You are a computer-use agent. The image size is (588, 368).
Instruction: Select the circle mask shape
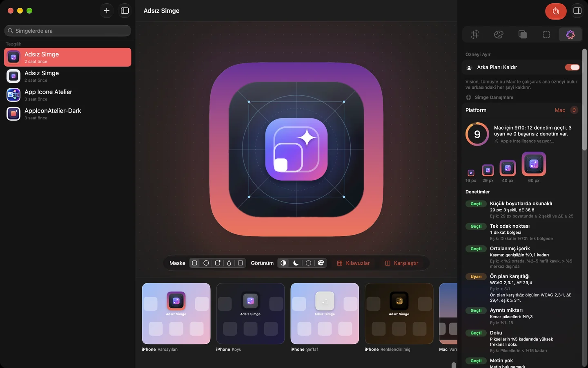tap(206, 263)
